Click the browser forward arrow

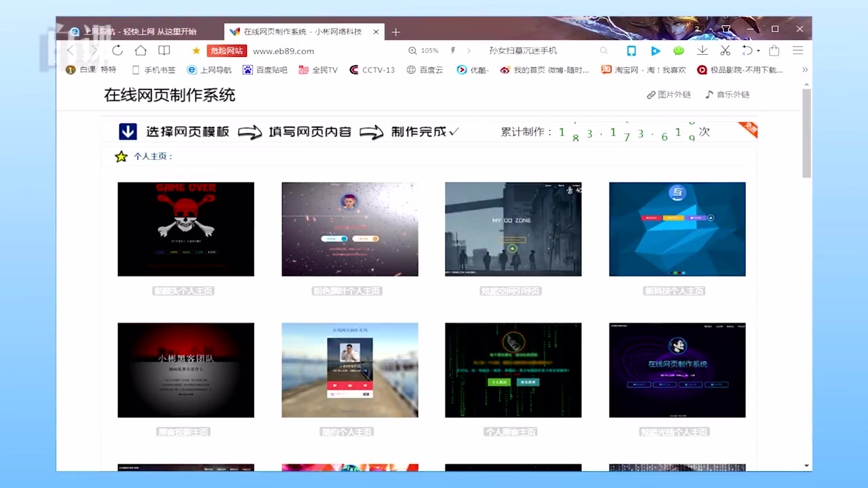click(94, 51)
